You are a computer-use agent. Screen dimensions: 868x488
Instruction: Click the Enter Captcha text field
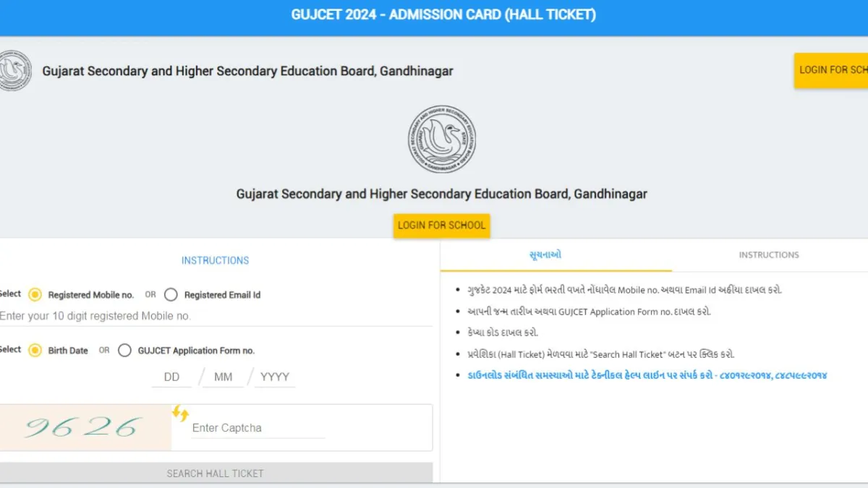click(x=257, y=428)
